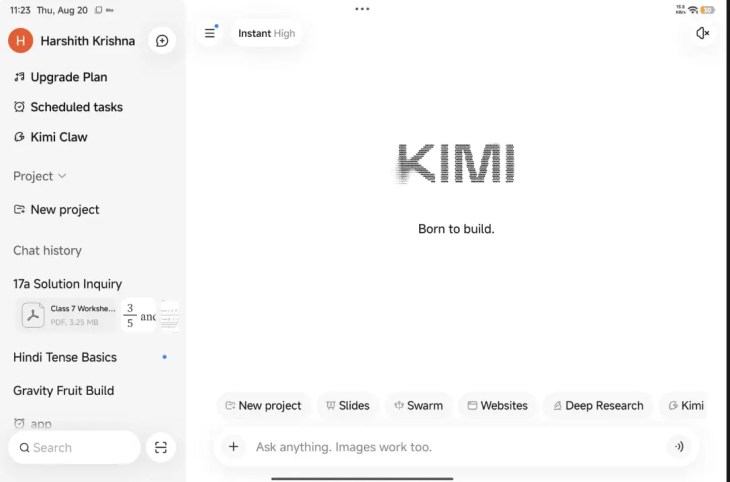
Task: Tap the alarm icon beside Scheduled tasks
Action: tap(19, 107)
